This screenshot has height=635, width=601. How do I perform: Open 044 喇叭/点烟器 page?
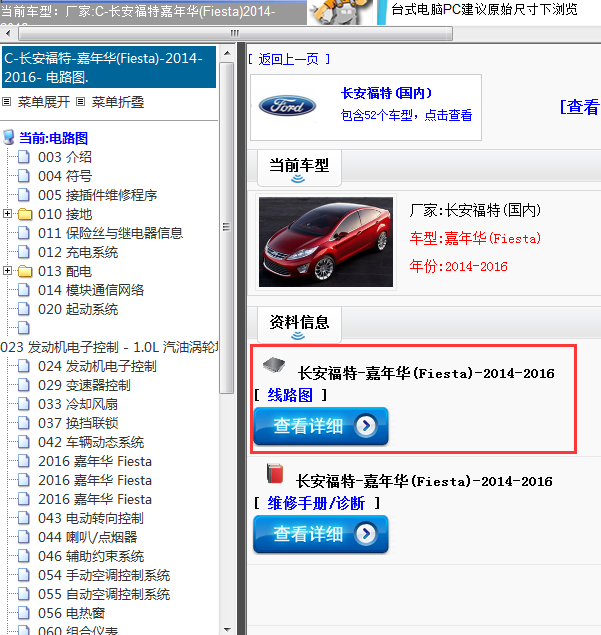(87, 537)
